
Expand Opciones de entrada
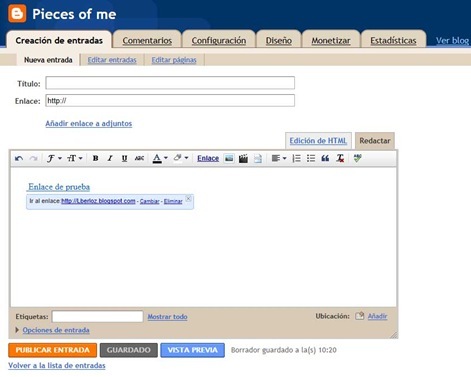point(56,330)
